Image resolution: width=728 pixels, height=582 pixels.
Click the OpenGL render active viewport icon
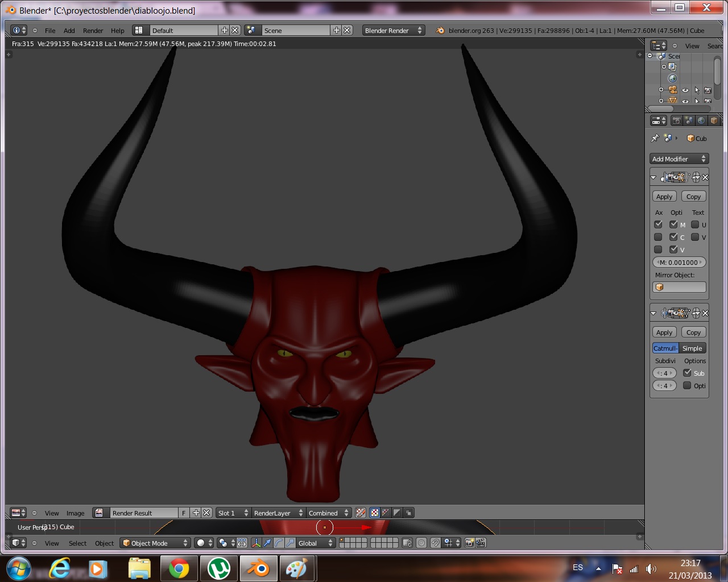(470, 543)
